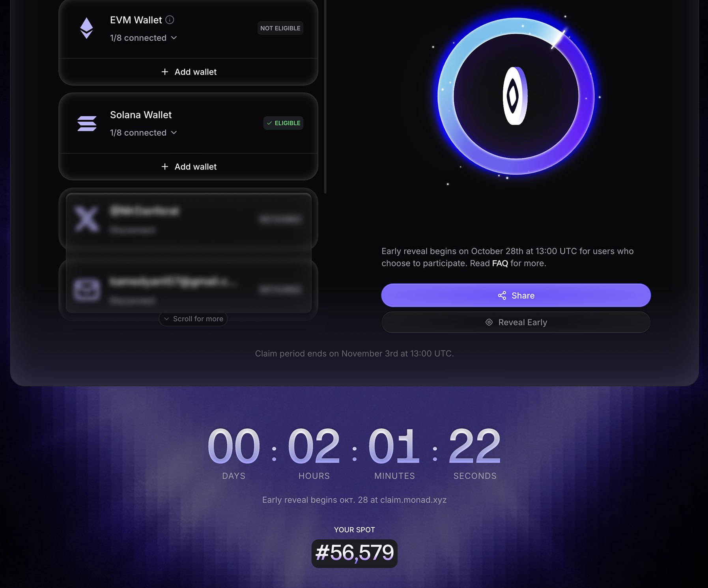708x588 pixels.
Task: Click the plus icon in EVM Add wallet
Action: pos(165,72)
